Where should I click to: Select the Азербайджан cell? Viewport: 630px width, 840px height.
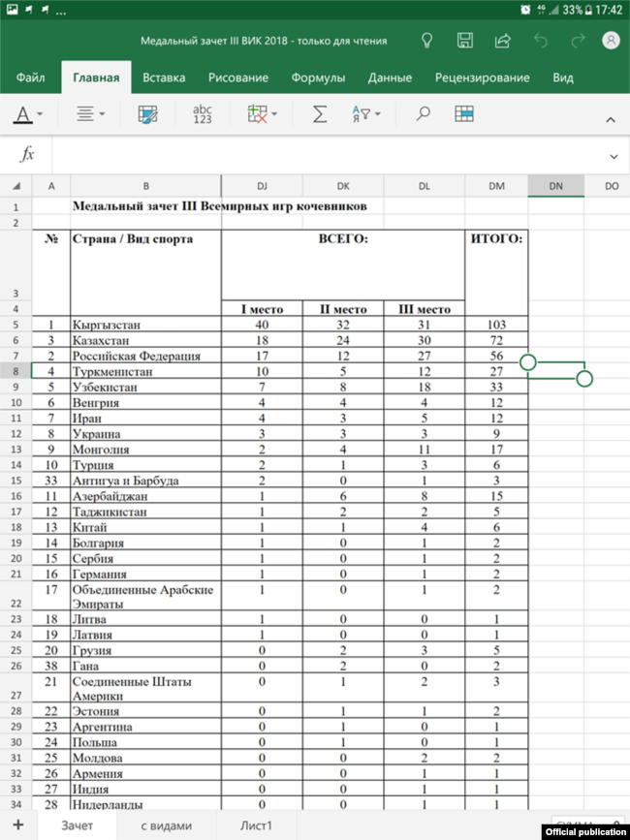145,496
